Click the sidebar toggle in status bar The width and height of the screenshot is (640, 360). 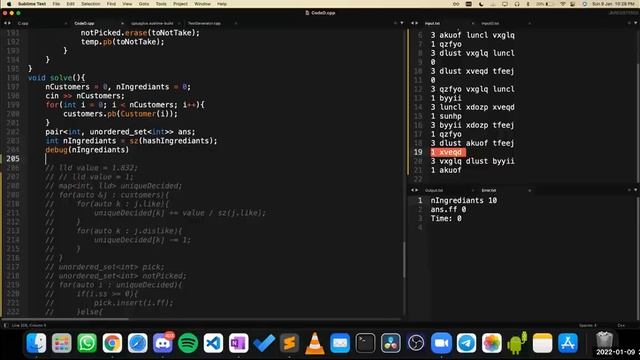click(x=6, y=325)
